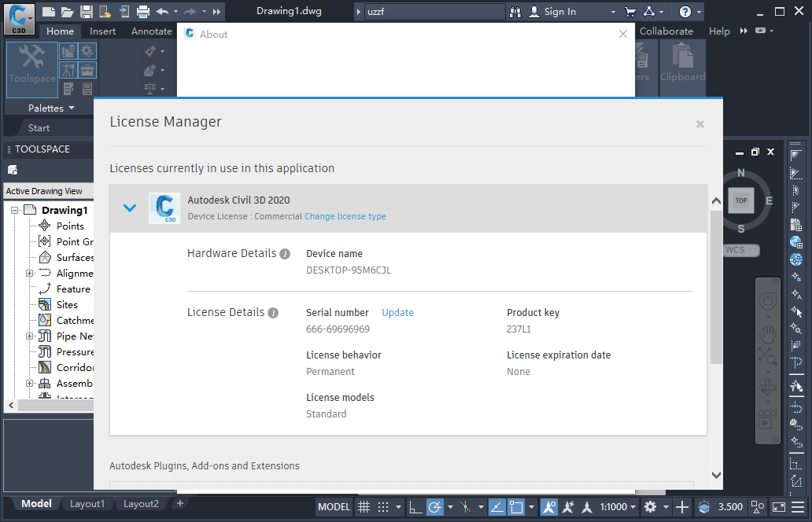Screen dimensions: 812x522
Task: Open a drawing file with the folder icon
Action: 68,11
